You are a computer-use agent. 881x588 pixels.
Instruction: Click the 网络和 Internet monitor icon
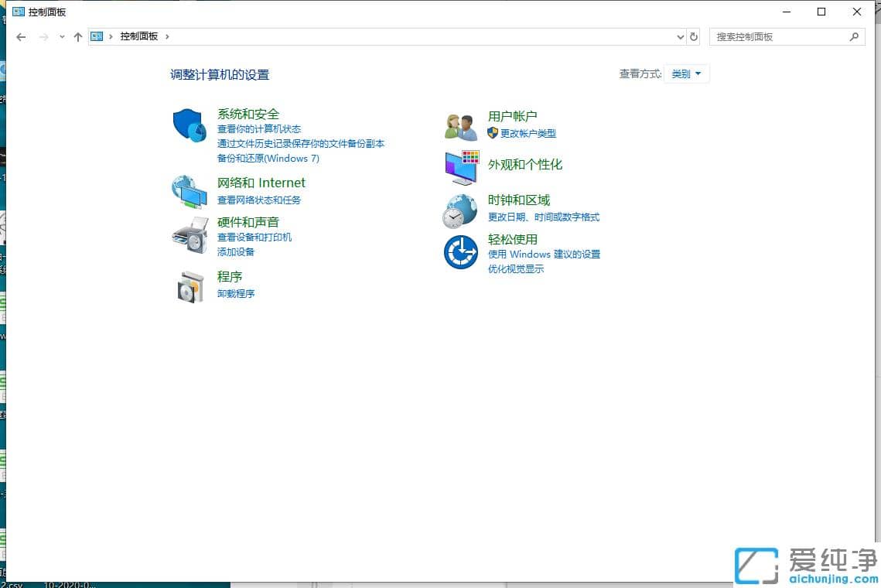pos(190,190)
